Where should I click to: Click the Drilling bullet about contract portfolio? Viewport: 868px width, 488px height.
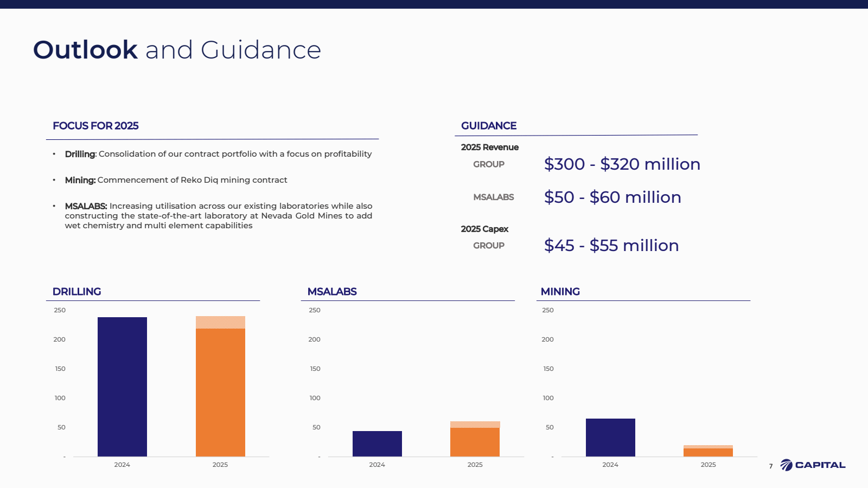click(218, 154)
